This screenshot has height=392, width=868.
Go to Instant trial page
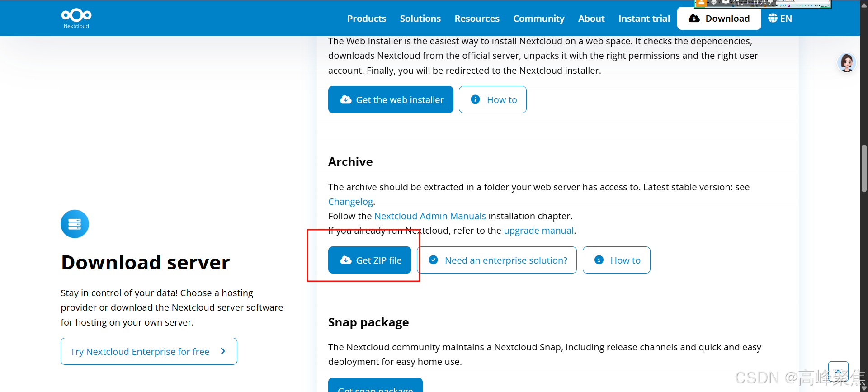(644, 19)
